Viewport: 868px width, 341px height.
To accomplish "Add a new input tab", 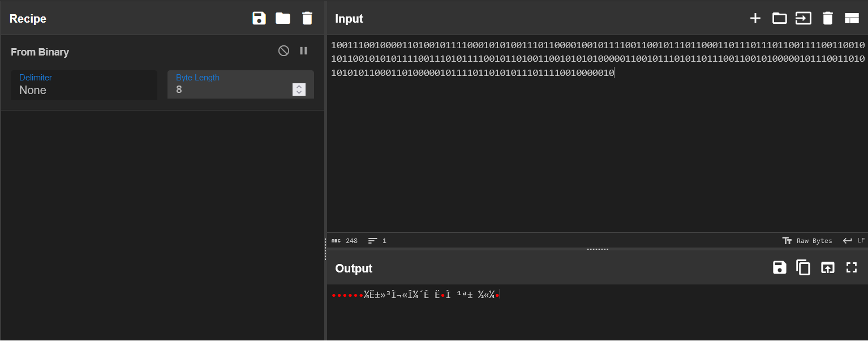I will pyautogui.click(x=755, y=18).
